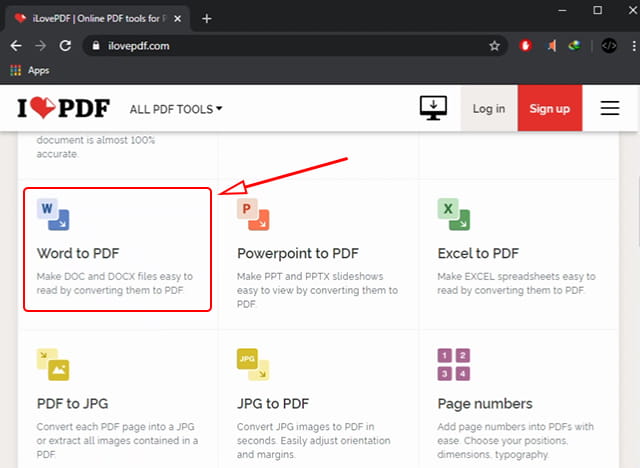Open a new browser tab
Image resolution: width=640 pixels, height=468 pixels.
coord(207,18)
